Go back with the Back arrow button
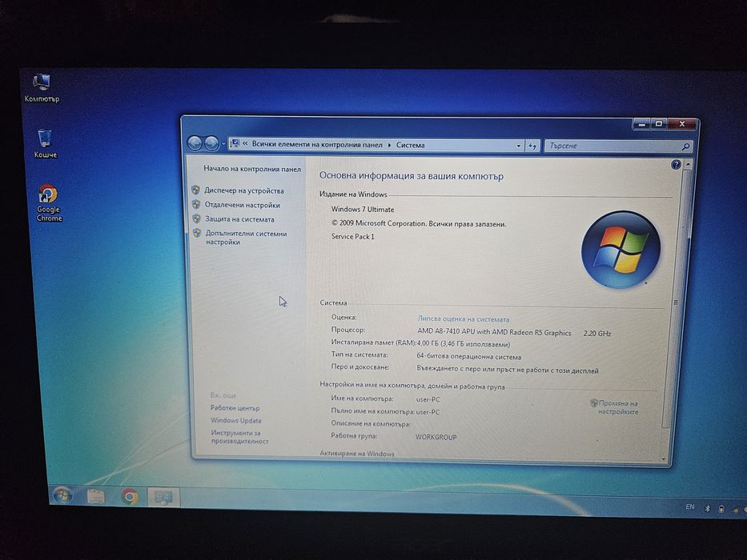The image size is (747, 560). [x=195, y=143]
